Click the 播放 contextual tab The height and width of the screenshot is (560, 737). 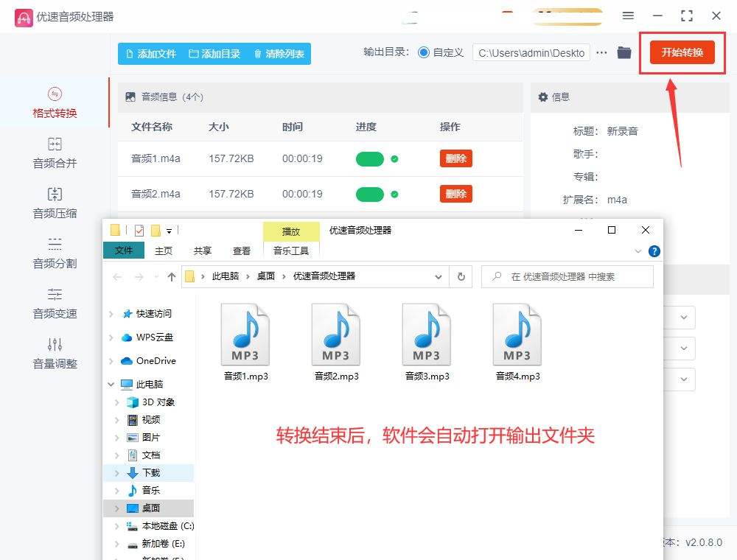291,231
